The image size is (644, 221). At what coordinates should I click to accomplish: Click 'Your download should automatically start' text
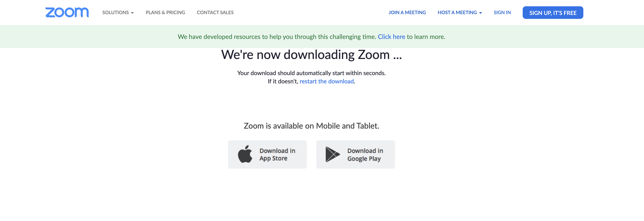[312, 73]
